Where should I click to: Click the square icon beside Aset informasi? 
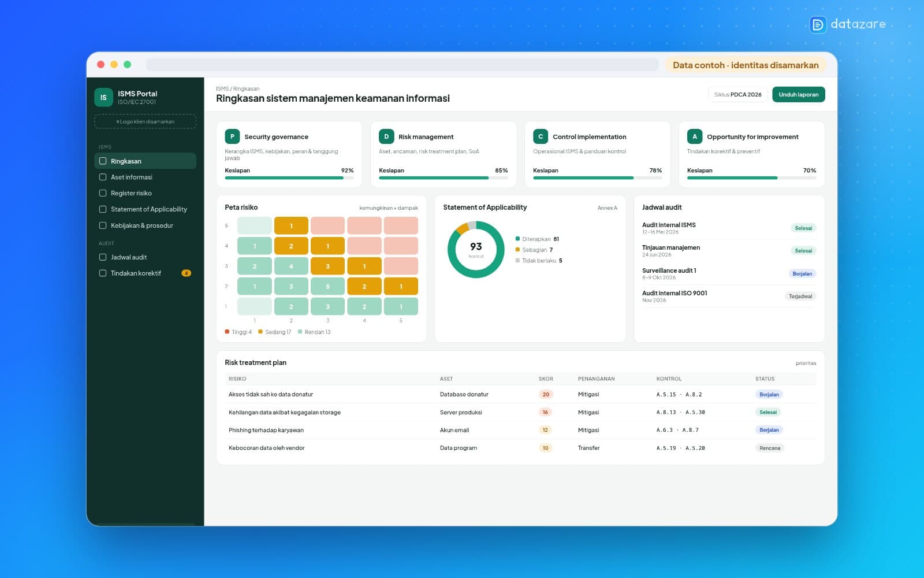[x=103, y=177]
